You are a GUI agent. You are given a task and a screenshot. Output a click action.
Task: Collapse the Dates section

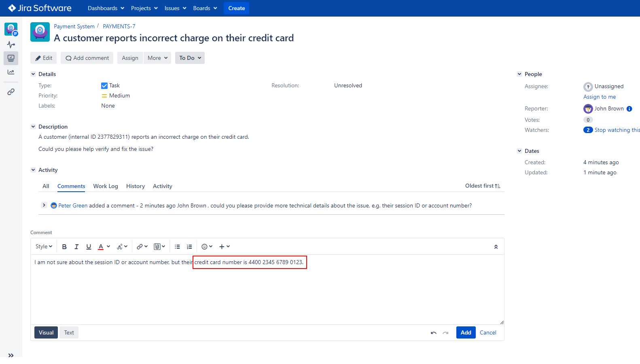click(519, 151)
